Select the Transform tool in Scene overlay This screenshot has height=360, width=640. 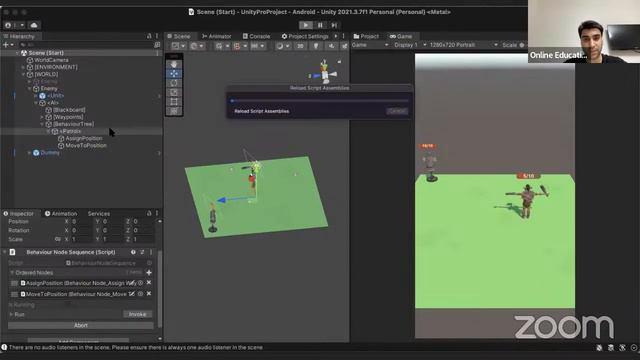(174, 111)
